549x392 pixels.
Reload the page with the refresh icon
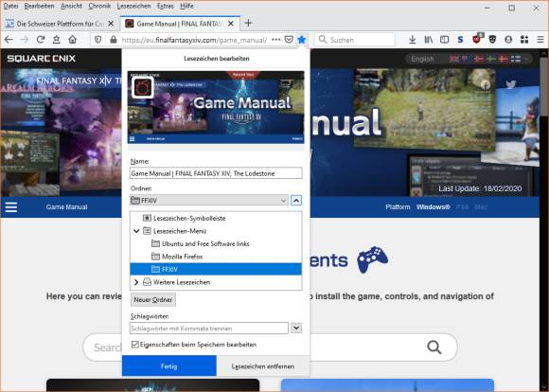point(41,40)
